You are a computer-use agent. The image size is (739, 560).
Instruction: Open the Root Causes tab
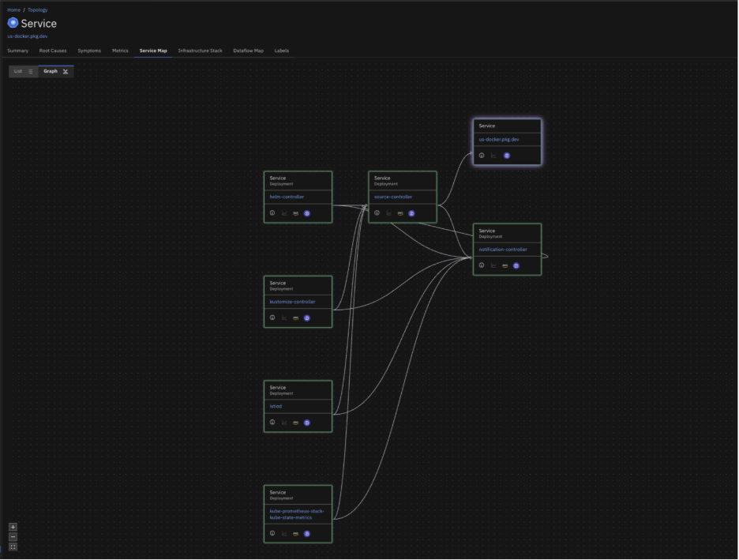pyautogui.click(x=53, y=51)
